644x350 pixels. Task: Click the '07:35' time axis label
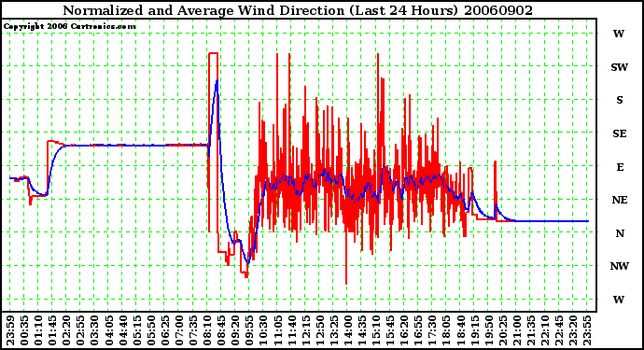[193, 330]
